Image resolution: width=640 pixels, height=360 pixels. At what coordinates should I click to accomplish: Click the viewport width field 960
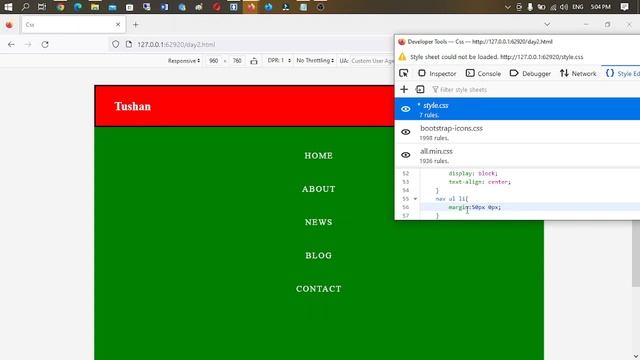(x=213, y=60)
